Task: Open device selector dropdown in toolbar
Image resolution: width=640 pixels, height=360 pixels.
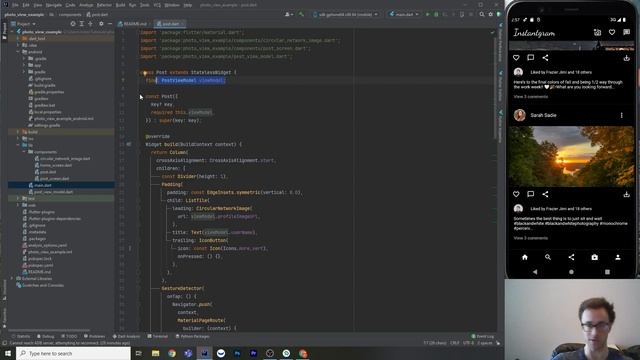Action: [346, 14]
